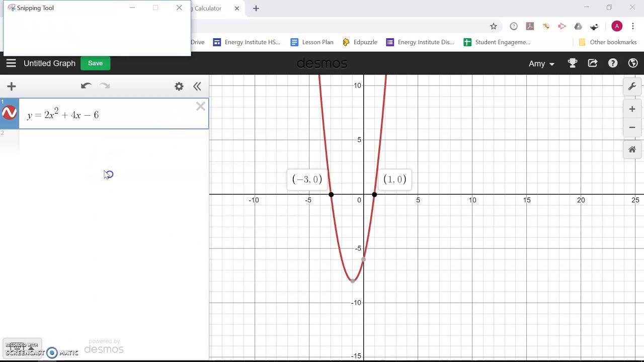Image resolution: width=644 pixels, height=362 pixels.
Task: Toggle visibility of the parabola expression
Action: 10,113
